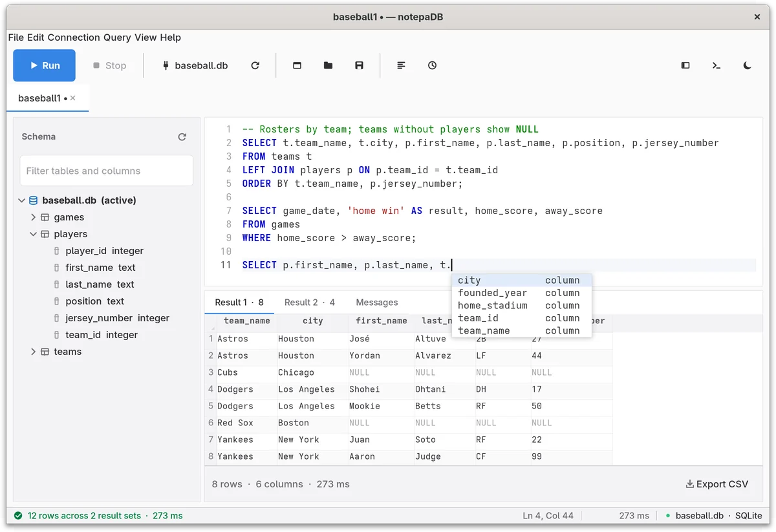Image resolution: width=776 pixels, height=532 pixels.
Task: Select the baseball1 editor tab
Action: pos(47,98)
